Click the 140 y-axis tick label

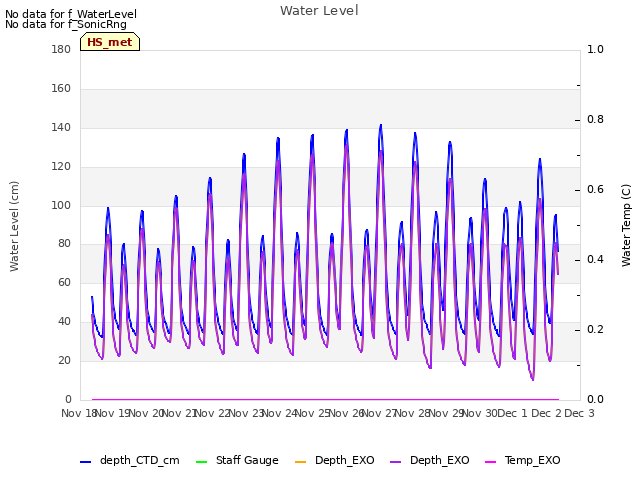[x=61, y=127]
